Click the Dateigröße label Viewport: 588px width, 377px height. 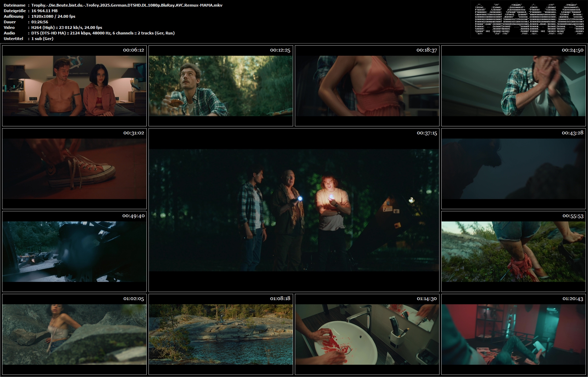pyautogui.click(x=15, y=11)
